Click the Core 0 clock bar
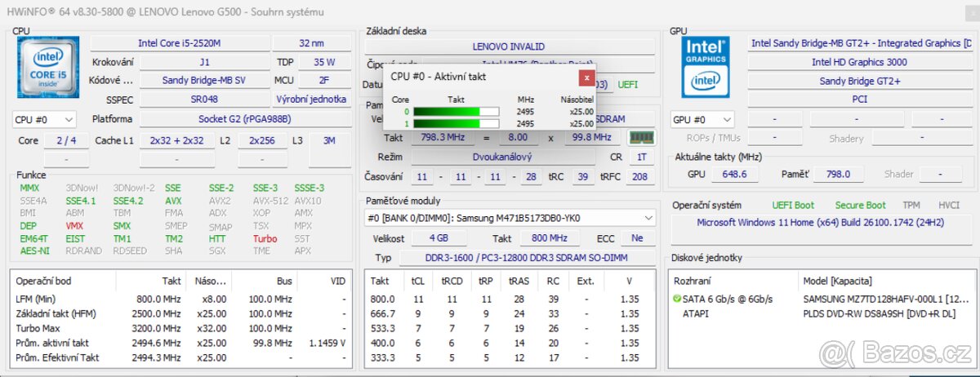 pos(455,112)
